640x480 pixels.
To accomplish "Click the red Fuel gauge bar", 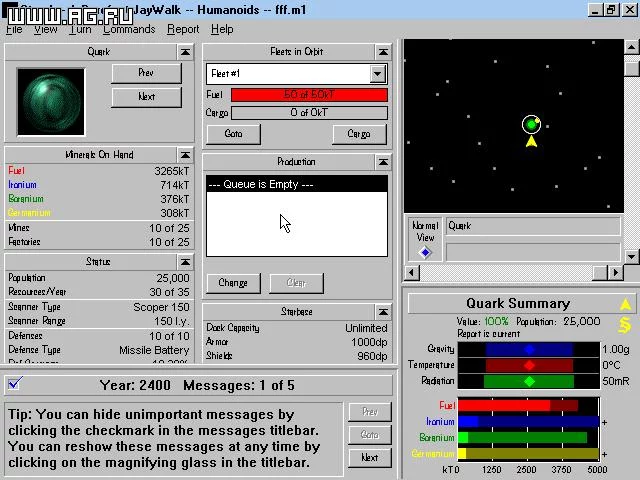I will point(309,95).
